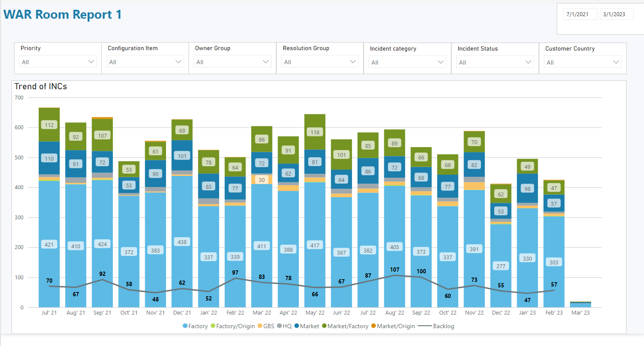
Task: Click the Trend of INCs chart title
Action: [x=41, y=86]
